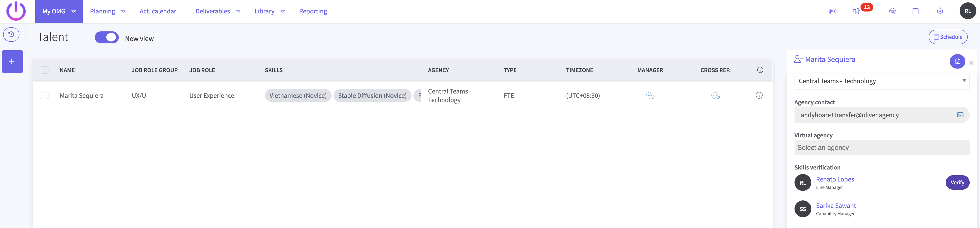This screenshot has width=980, height=228.
Task: Click the save icon for Marita Sequiera
Action: coord(957,61)
